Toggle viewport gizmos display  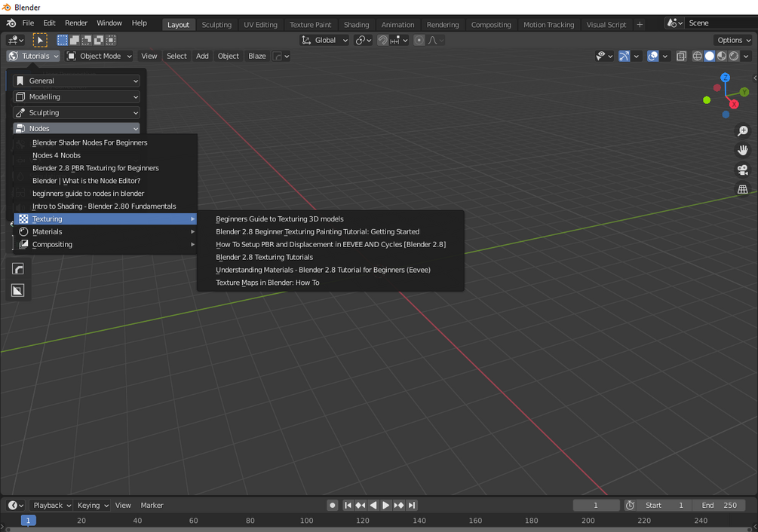click(x=624, y=56)
